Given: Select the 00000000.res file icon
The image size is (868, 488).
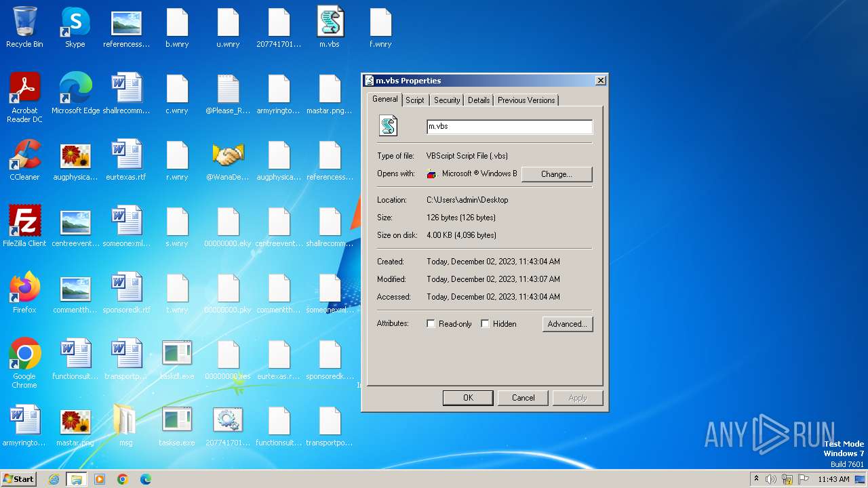Looking at the screenshot, I should 228,359.
